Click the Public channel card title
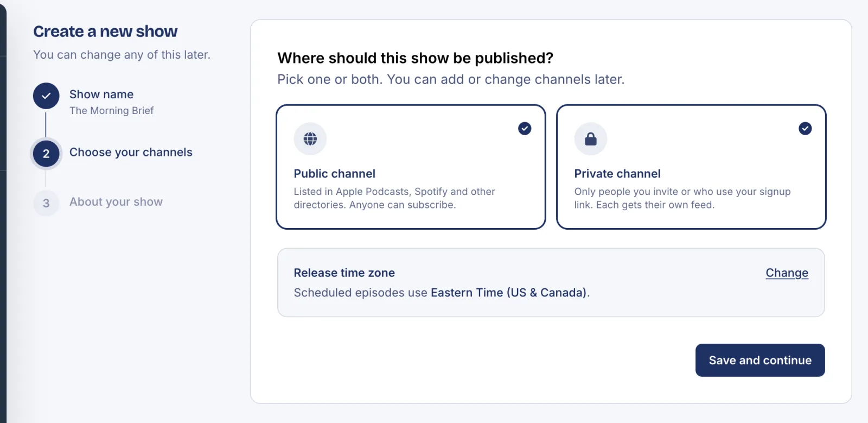The width and height of the screenshot is (868, 423). coord(335,174)
